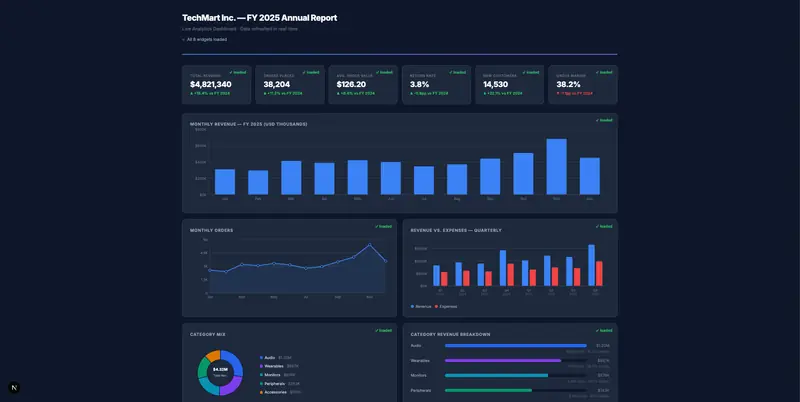This screenshot has height=402, width=800.
Task: Click loaded status on Gross Margin card
Action: pos(604,72)
